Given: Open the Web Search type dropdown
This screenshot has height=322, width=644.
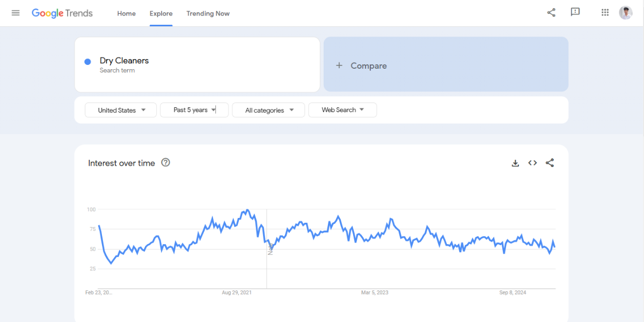Looking at the screenshot, I should pyautogui.click(x=342, y=110).
